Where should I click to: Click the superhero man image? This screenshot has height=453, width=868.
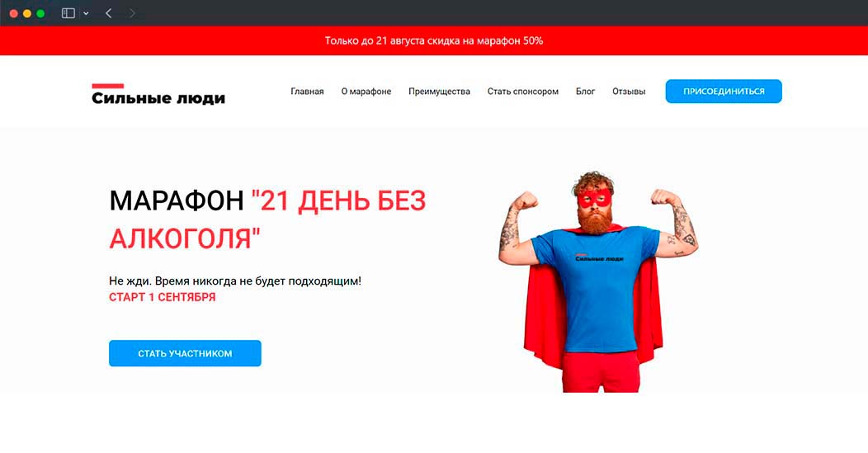(597, 281)
